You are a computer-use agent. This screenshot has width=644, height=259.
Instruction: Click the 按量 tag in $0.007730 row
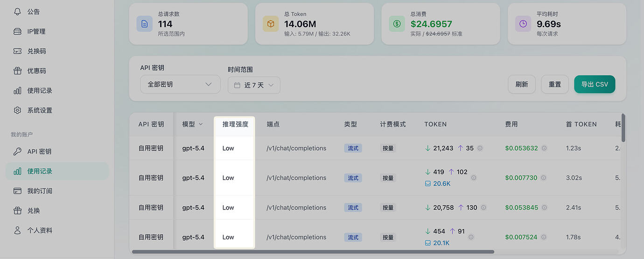[388, 178]
